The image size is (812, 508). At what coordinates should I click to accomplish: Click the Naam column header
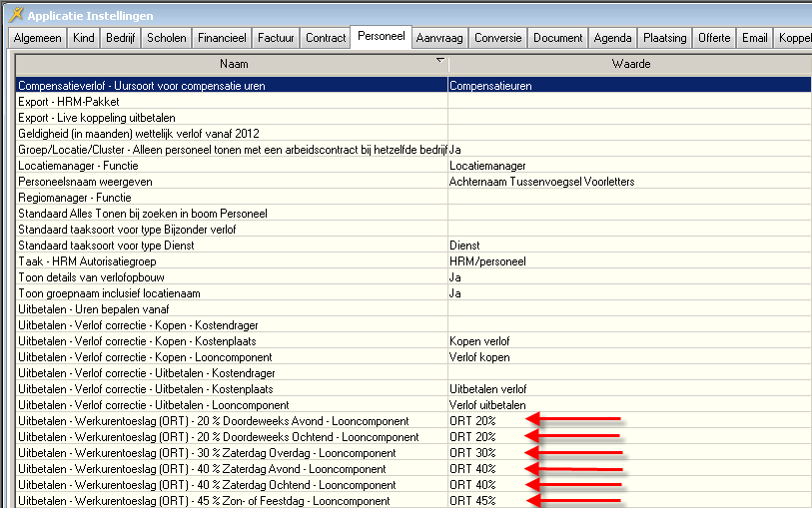[232, 64]
